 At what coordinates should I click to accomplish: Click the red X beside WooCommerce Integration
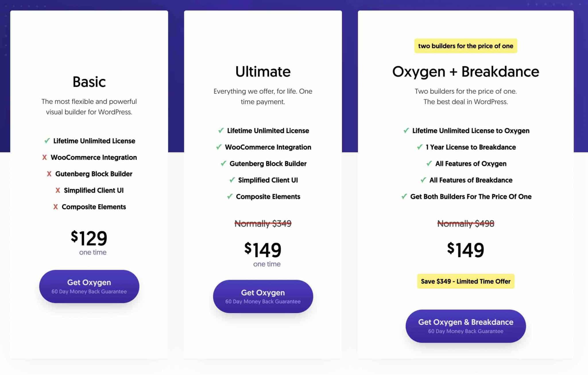tap(45, 158)
